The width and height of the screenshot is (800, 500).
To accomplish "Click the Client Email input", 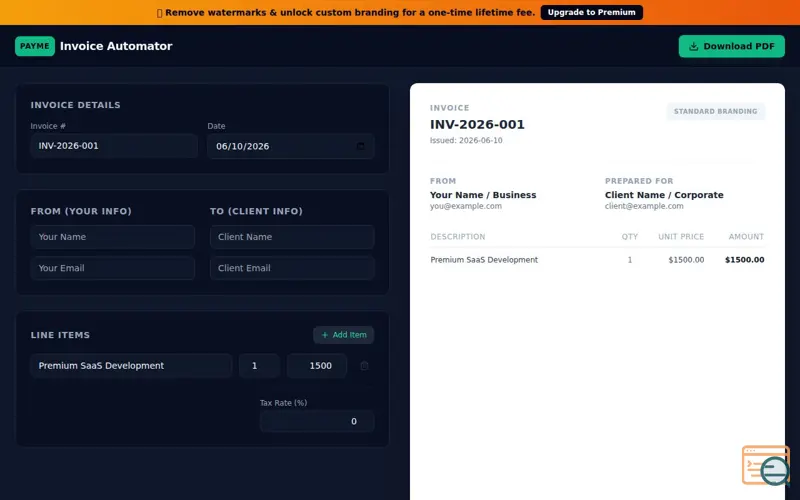I will coord(292,268).
